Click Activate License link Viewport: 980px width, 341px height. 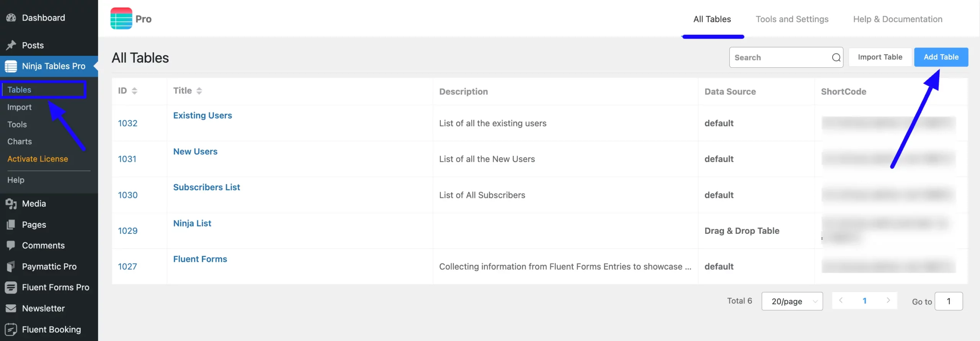[x=38, y=159]
